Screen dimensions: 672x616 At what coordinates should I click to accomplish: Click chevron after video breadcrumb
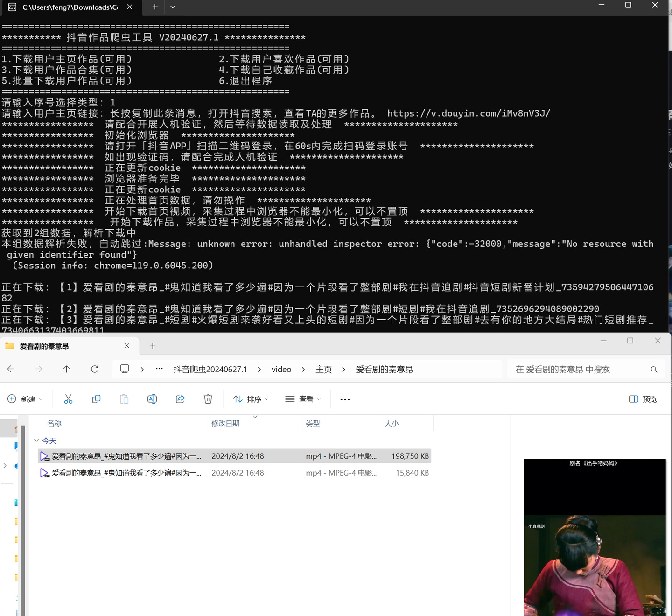tap(303, 370)
